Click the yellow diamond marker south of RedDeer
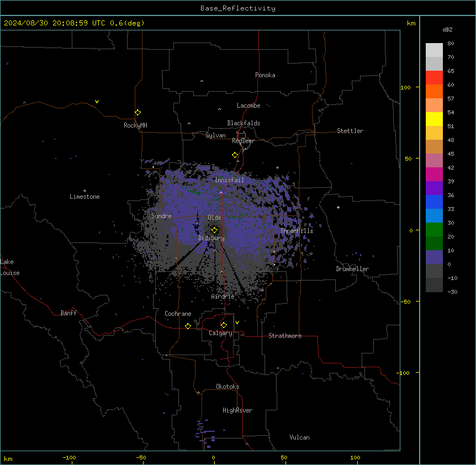Viewport: 476px width, 465px height. (235, 155)
